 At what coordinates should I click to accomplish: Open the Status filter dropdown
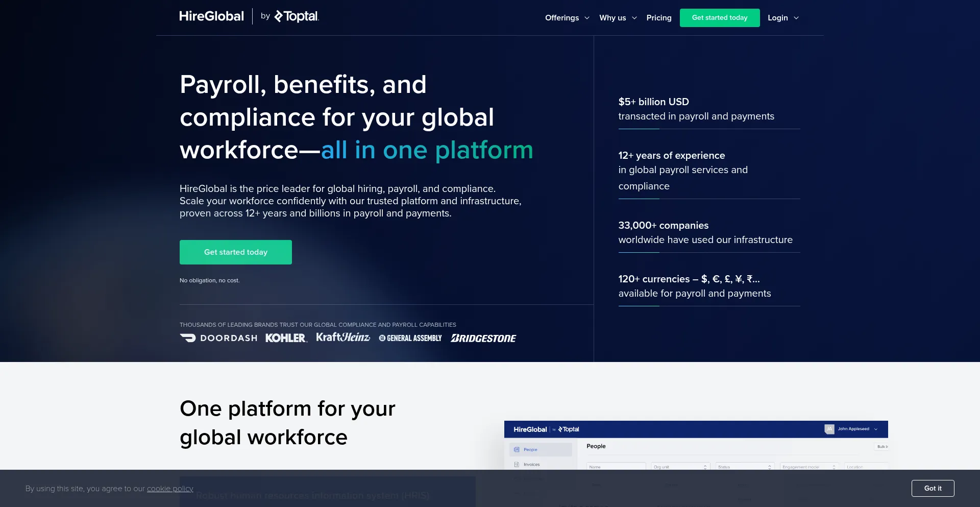[x=744, y=466]
